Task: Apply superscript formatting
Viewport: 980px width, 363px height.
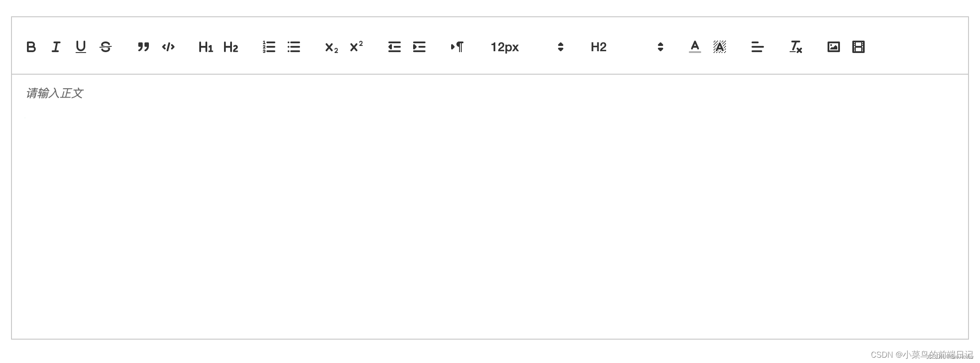Action: [356, 47]
